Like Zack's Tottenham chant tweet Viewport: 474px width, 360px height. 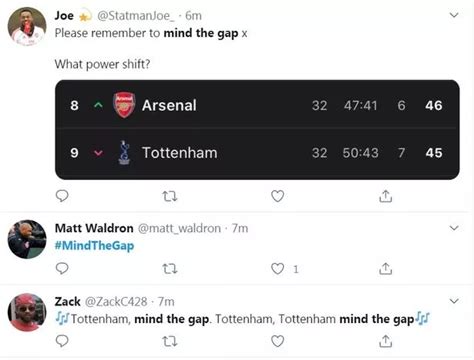click(x=277, y=341)
